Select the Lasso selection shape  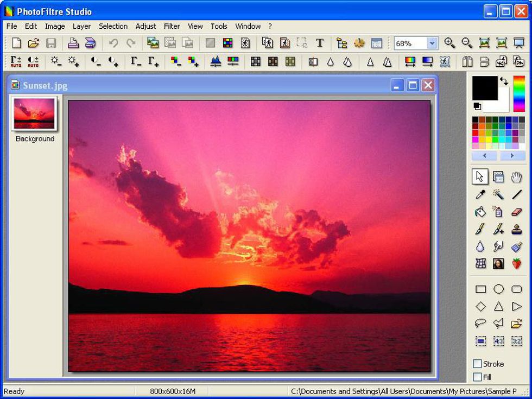480,324
